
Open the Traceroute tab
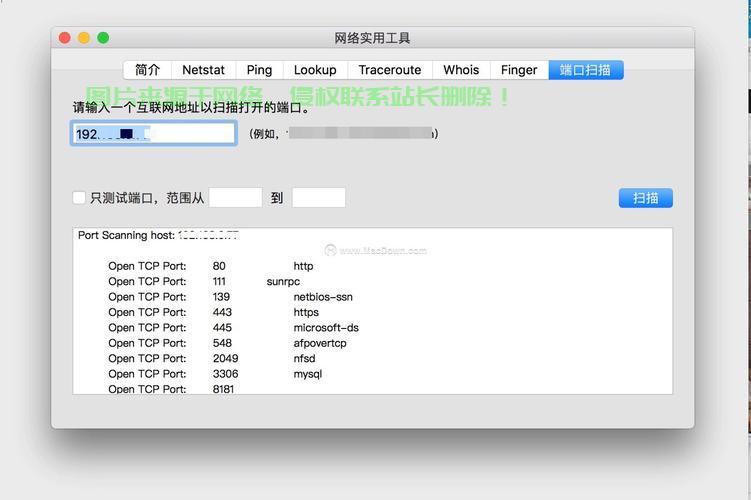(x=390, y=70)
